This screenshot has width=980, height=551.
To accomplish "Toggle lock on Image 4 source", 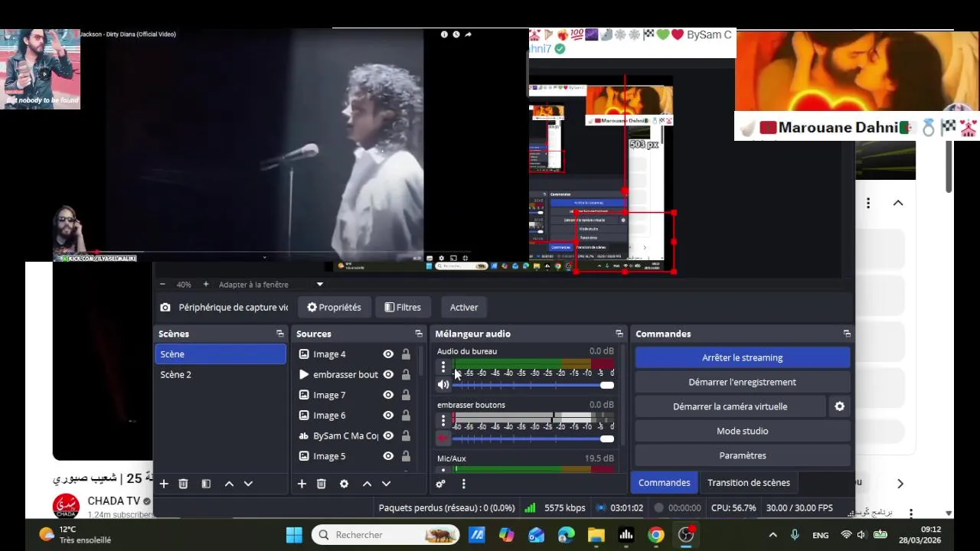I will 406,354.
